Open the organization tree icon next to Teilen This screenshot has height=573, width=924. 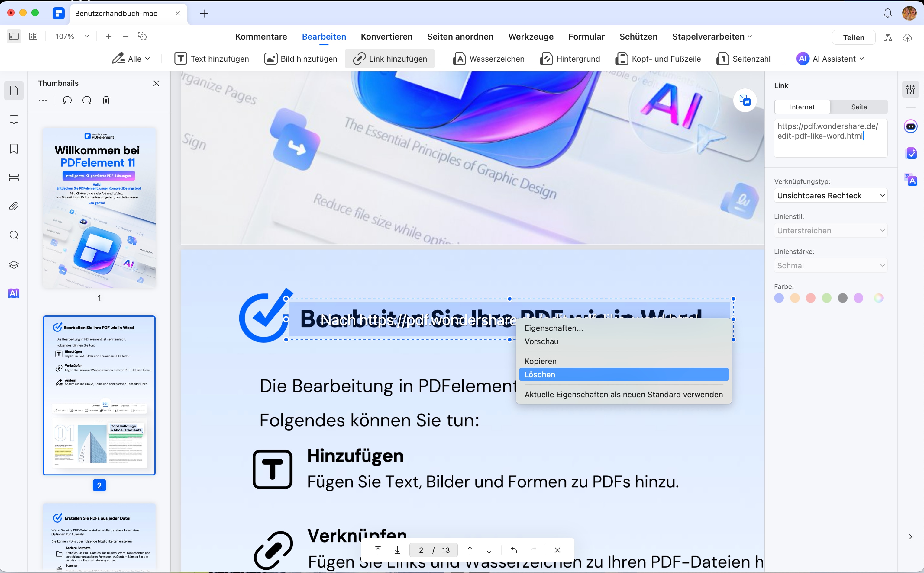pyautogui.click(x=887, y=37)
